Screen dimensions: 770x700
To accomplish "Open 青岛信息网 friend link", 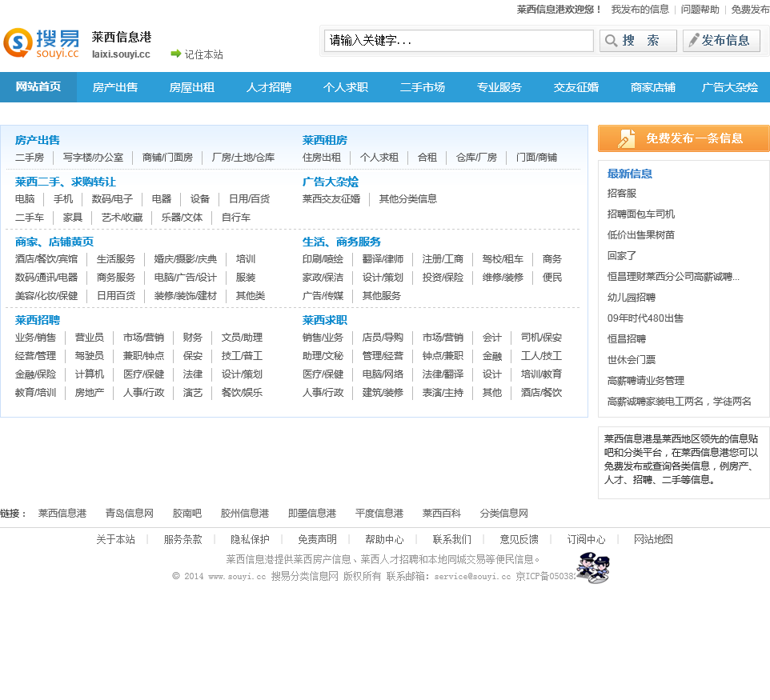I will click(x=130, y=513).
